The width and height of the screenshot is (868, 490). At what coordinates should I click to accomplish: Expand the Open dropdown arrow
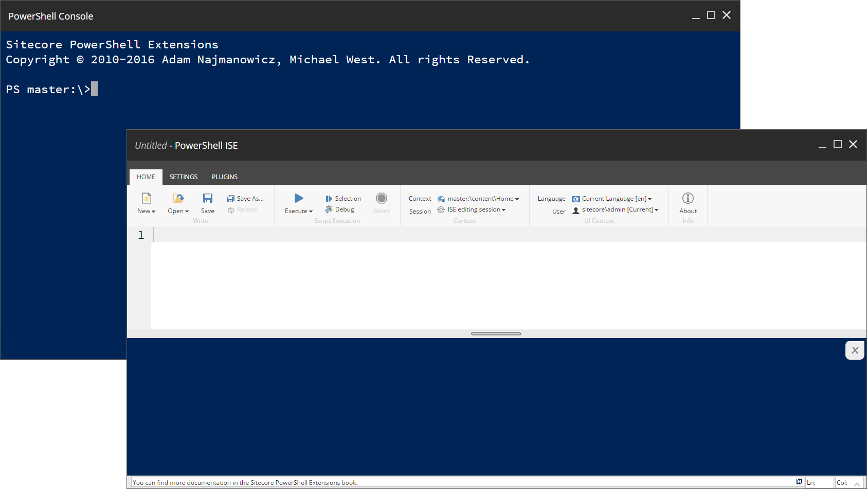pos(187,212)
